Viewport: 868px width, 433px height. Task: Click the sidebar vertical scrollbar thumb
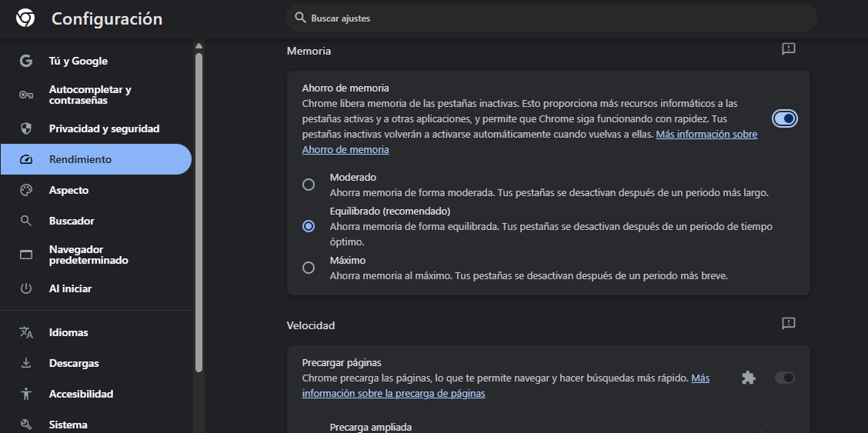click(x=199, y=212)
